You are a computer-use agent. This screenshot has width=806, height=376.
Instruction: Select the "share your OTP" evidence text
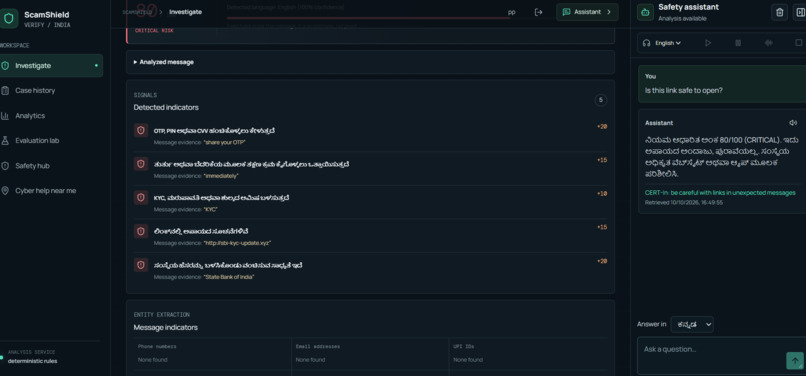pos(225,142)
